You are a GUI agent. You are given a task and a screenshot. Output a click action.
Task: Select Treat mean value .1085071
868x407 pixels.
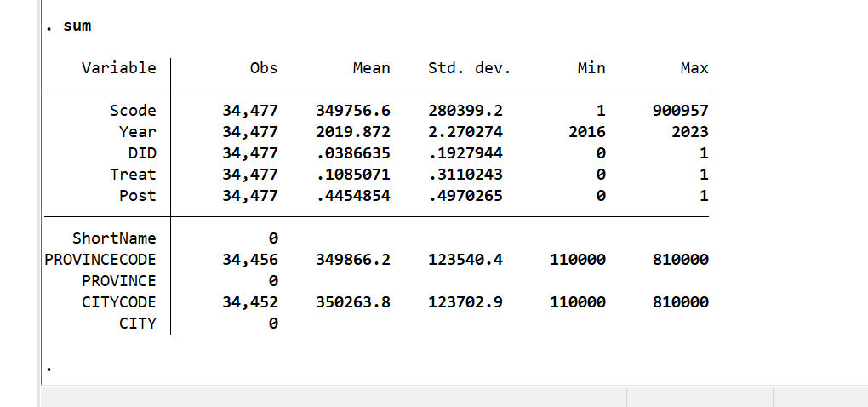pos(353,175)
